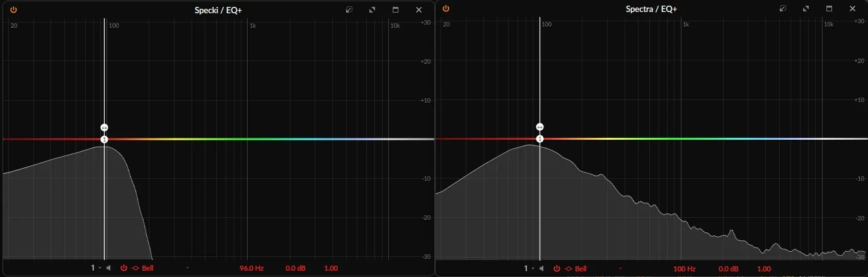Click the 1.00 Q value in Spectra
This screenshot has width=868, height=277.
pyautogui.click(x=764, y=269)
